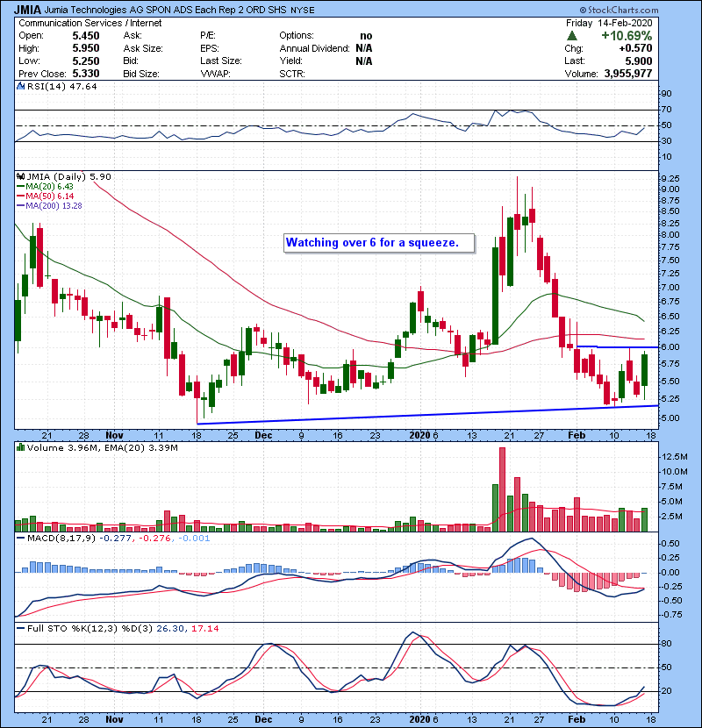
Task: Click the Volume panel bar icon
Action: pyautogui.click(x=20, y=447)
